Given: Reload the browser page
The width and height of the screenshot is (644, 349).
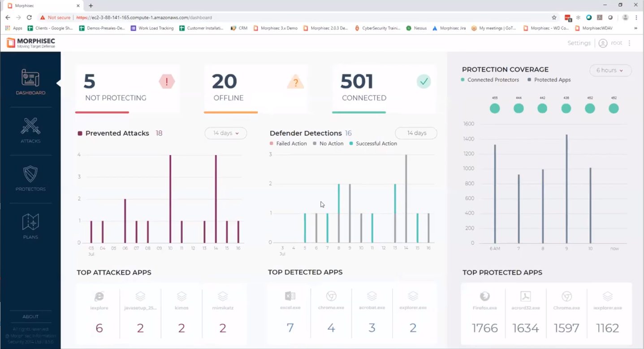Looking at the screenshot, I should (x=29, y=17).
